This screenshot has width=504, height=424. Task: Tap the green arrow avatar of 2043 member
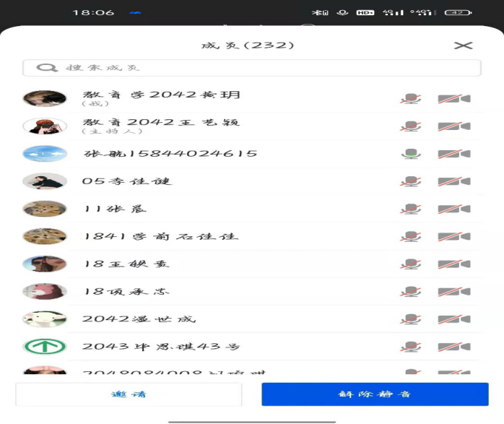[45, 347]
